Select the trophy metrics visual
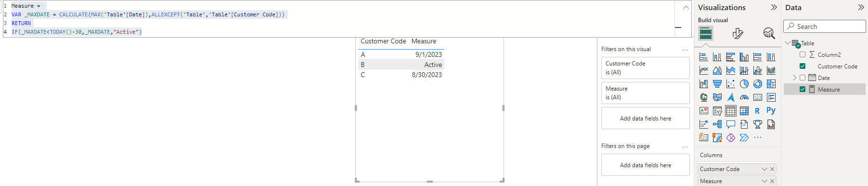 757,124
